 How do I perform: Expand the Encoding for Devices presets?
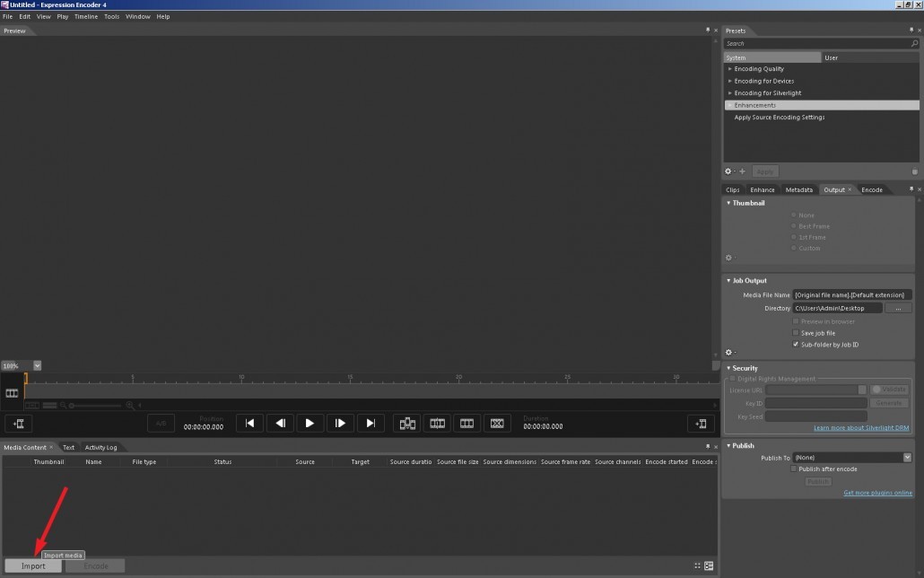coord(729,81)
